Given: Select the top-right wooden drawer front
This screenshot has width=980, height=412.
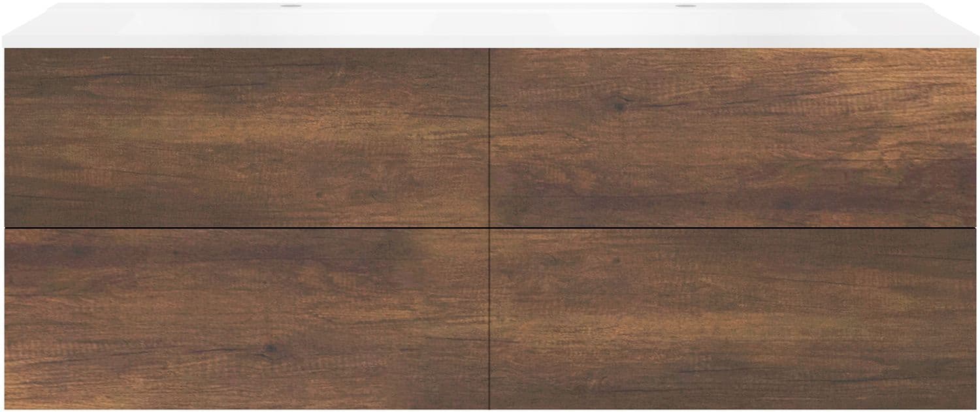Looking at the screenshot, I should [733, 138].
